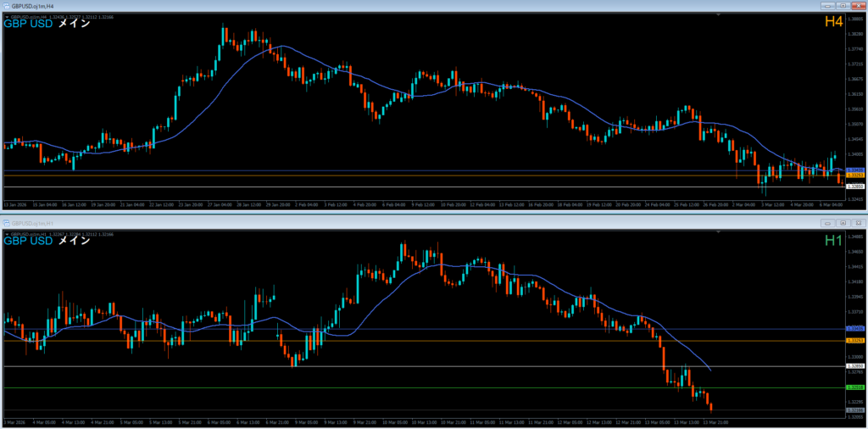Viewport: 868px width, 429px height.
Task: Maximize the H1 GBPUSD chart window
Action: tap(843, 223)
